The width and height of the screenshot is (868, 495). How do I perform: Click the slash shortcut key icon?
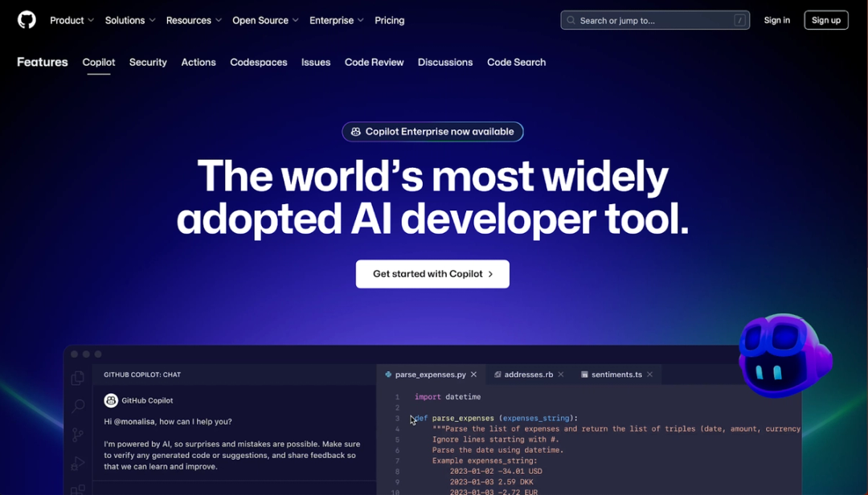739,20
